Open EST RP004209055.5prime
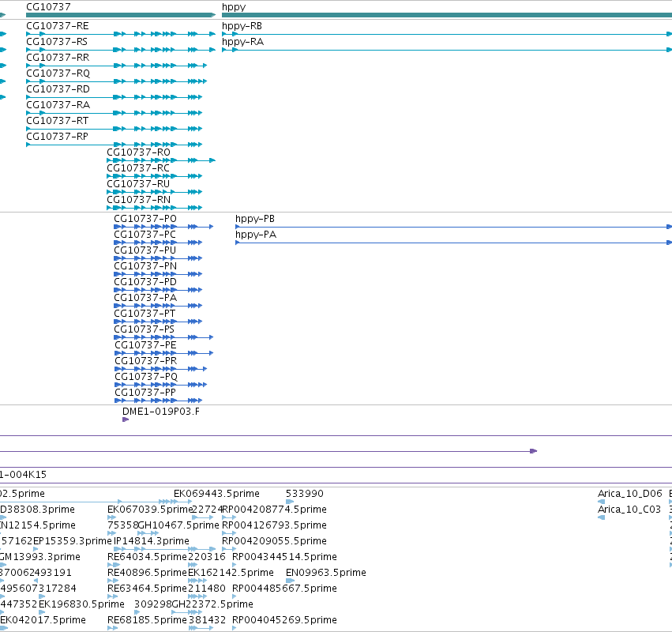672x632 pixels. pos(274,541)
